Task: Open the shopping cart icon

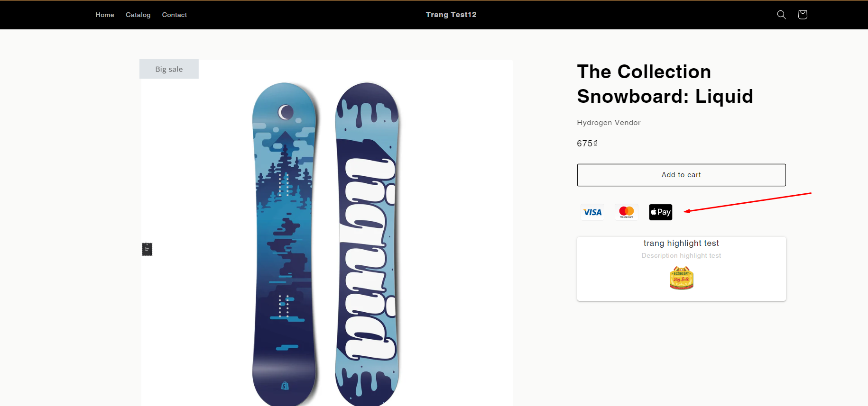Action: [803, 15]
